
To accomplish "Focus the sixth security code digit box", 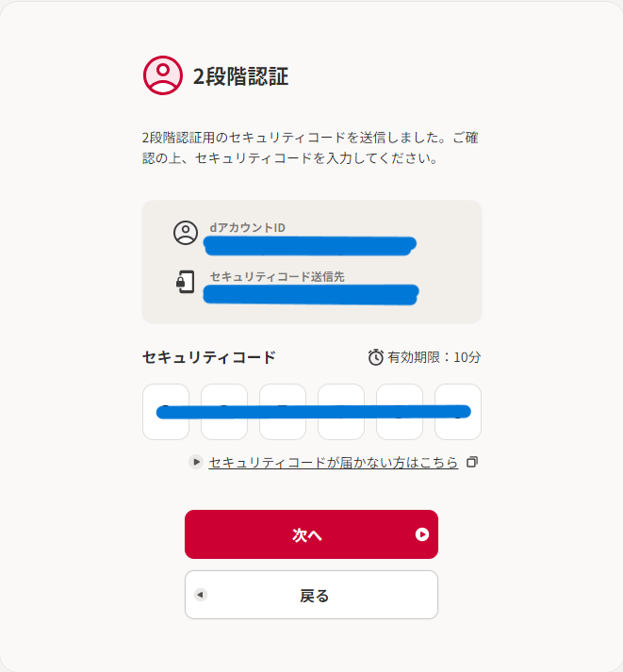I will coord(458,412).
